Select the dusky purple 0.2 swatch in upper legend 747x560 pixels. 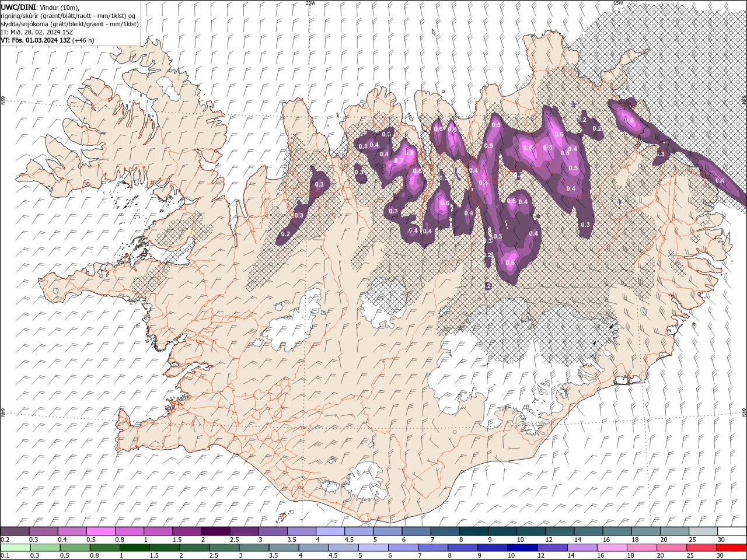tap(15, 531)
